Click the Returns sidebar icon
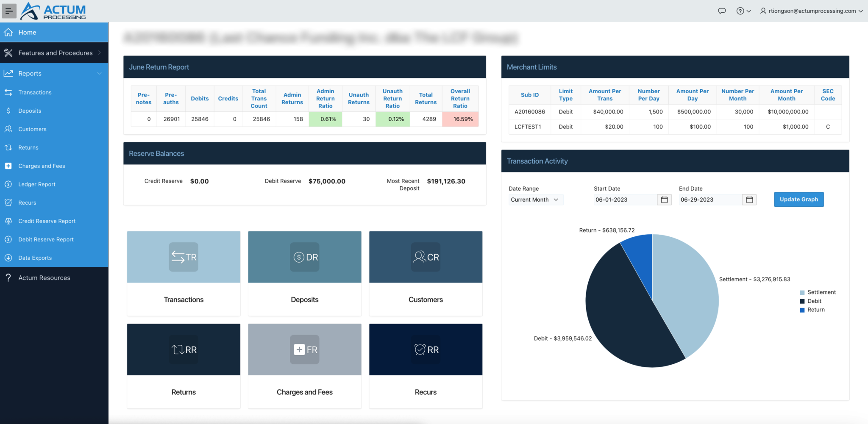 8,147
